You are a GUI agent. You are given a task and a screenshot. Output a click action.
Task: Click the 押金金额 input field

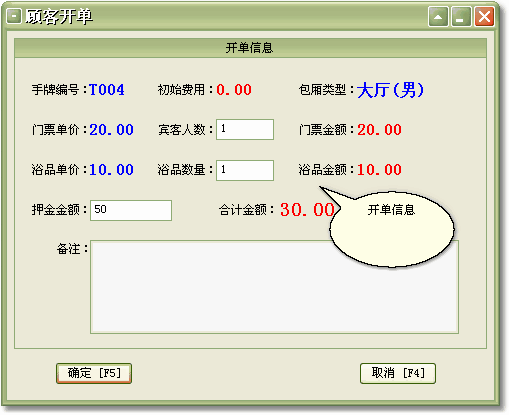click(x=131, y=210)
